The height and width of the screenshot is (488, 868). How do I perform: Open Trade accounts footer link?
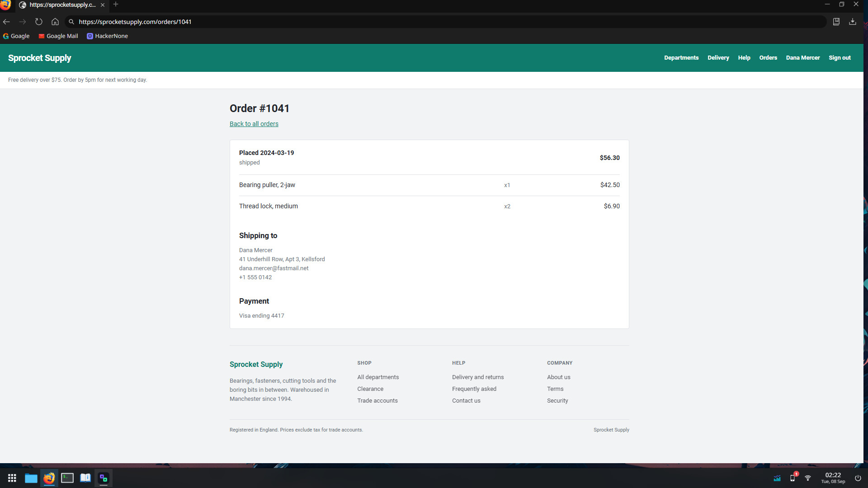[x=377, y=401]
